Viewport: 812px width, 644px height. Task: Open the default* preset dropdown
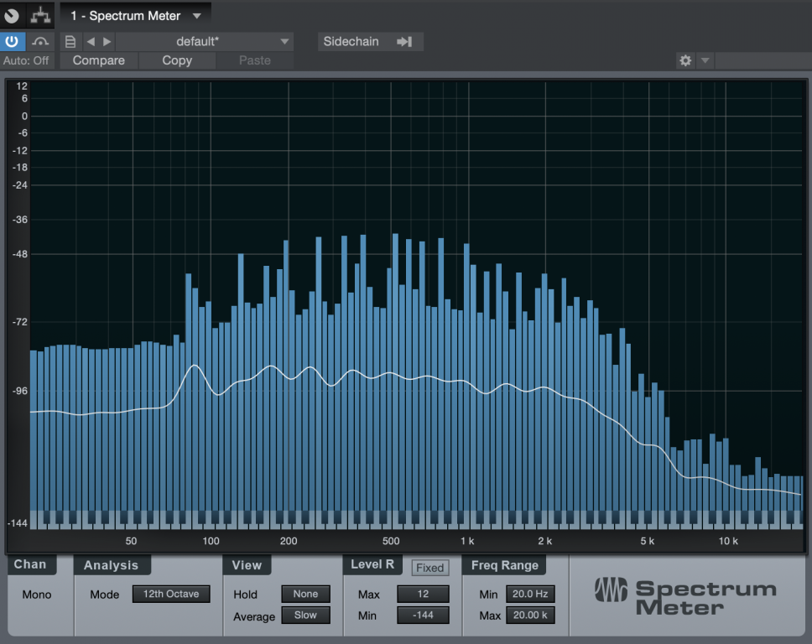pos(204,42)
